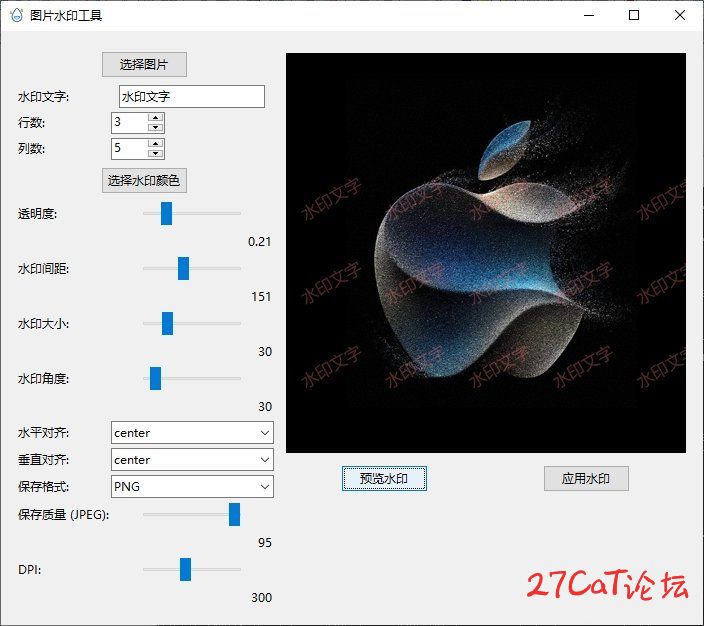Click the DPI value 300
This screenshot has width=704, height=626.
click(x=262, y=598)
